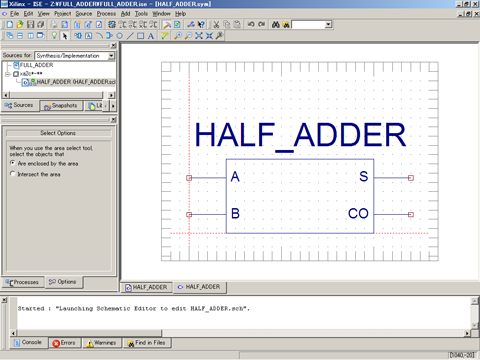The width and height of the screenshot is (480, 360).
Task: Pick the circle drawing tool
Action: pos(120,36)
